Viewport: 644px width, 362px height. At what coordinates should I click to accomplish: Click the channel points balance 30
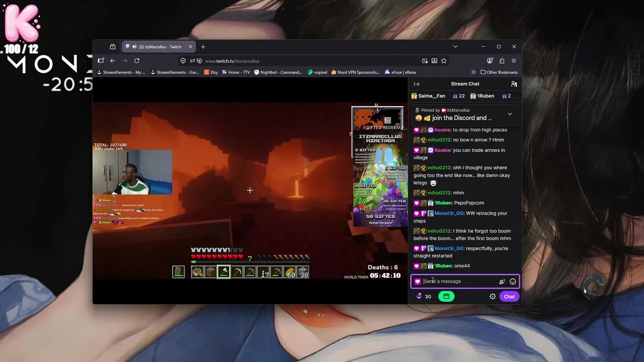424,297
